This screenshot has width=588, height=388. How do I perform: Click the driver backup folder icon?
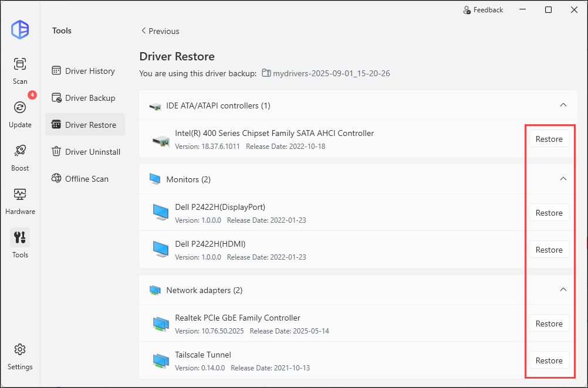(x=266, y=73)
